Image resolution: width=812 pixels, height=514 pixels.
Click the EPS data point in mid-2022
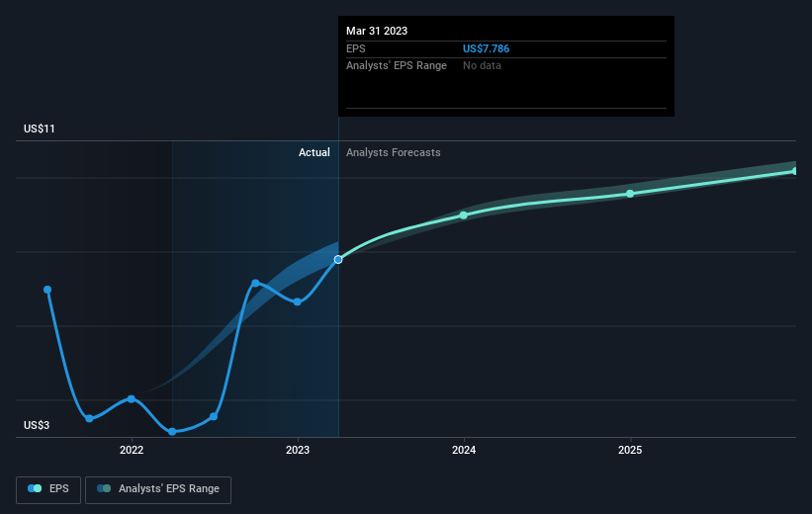214,416
